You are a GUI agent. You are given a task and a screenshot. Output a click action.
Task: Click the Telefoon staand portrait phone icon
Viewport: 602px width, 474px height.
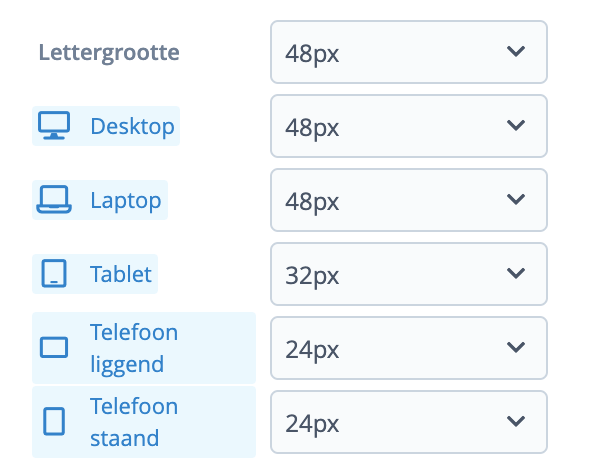point(54,422)
